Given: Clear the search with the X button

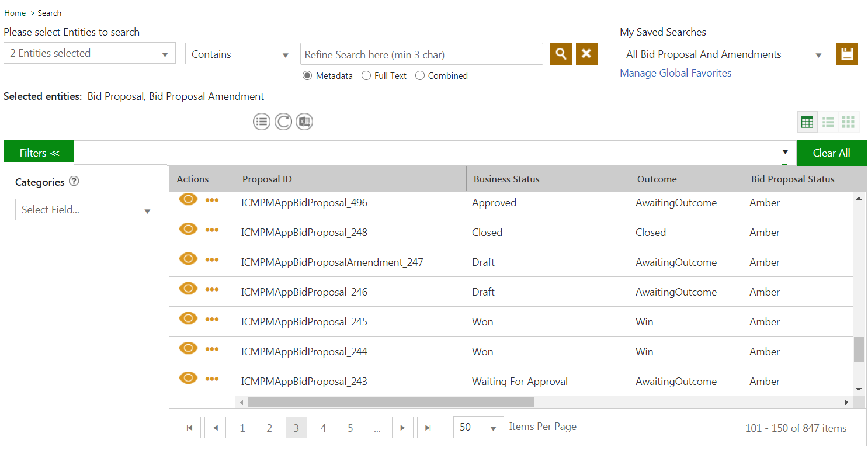Looking at the screenshot, I should pos(586,54).
